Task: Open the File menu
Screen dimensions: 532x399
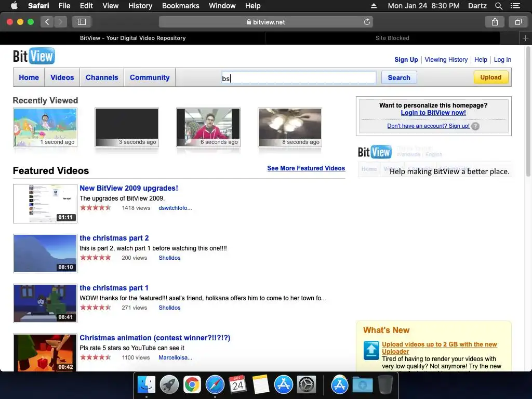Action: [64, 6]
